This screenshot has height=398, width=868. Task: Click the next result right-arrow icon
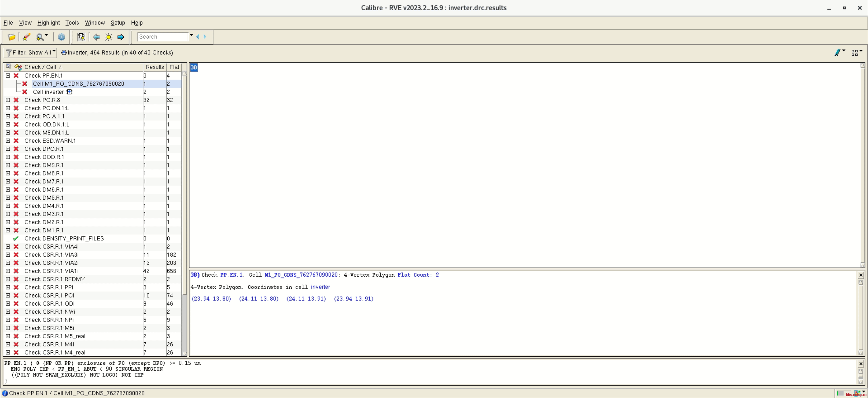(121, 37)
